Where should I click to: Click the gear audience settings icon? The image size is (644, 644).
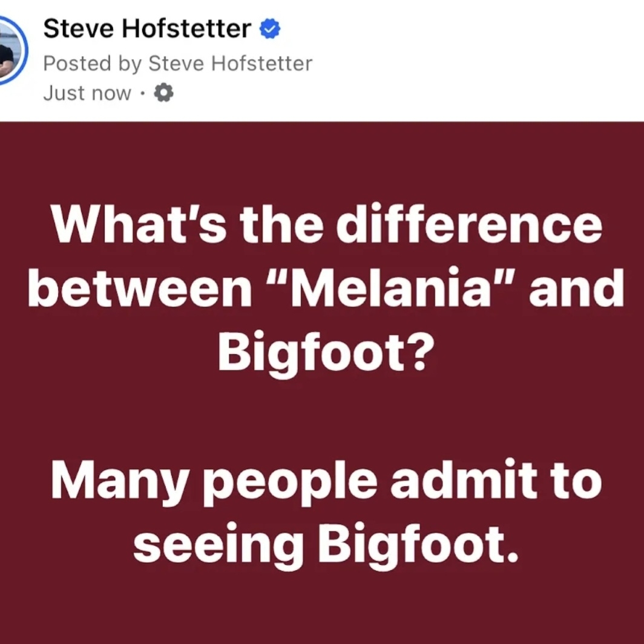tap(164, 93)
